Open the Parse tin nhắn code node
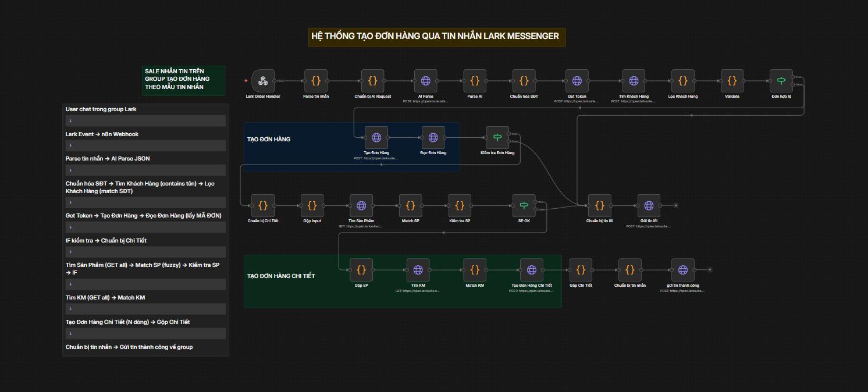 click(316, 81)
